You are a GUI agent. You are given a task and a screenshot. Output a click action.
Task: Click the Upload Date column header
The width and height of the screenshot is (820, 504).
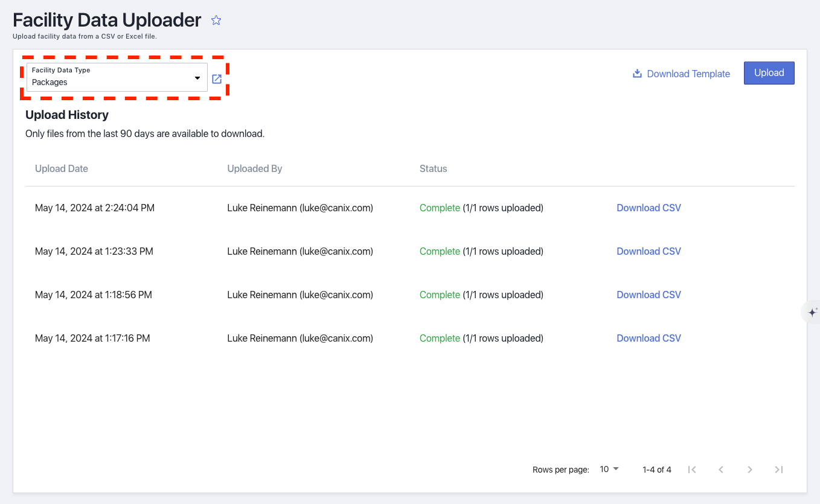coord(62,168)
